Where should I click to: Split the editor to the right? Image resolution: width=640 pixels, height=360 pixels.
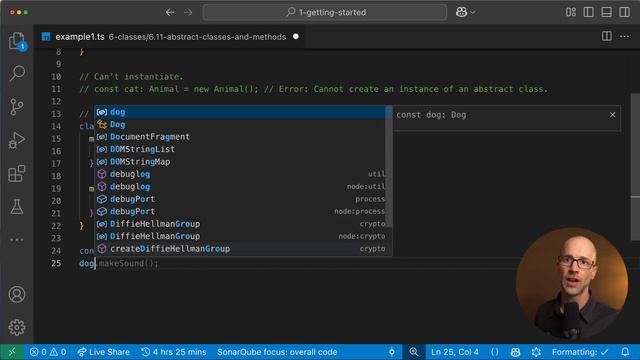pos(607,36)
